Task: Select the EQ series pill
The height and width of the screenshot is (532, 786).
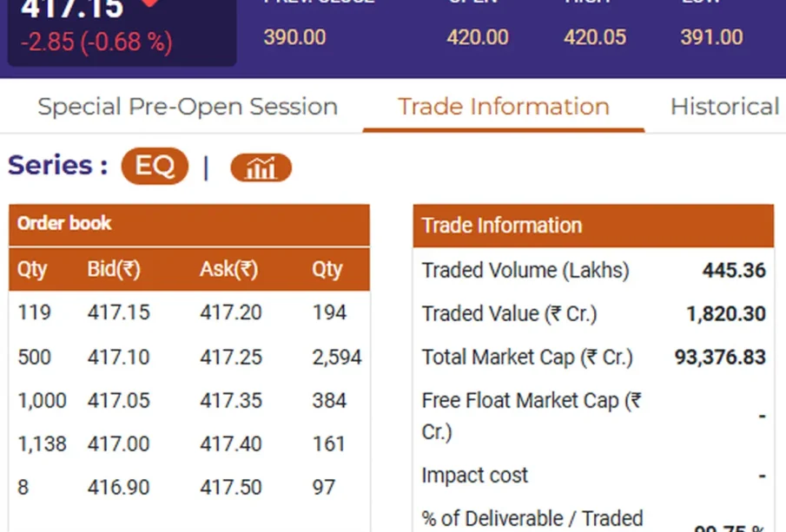Action: (155, 166)
